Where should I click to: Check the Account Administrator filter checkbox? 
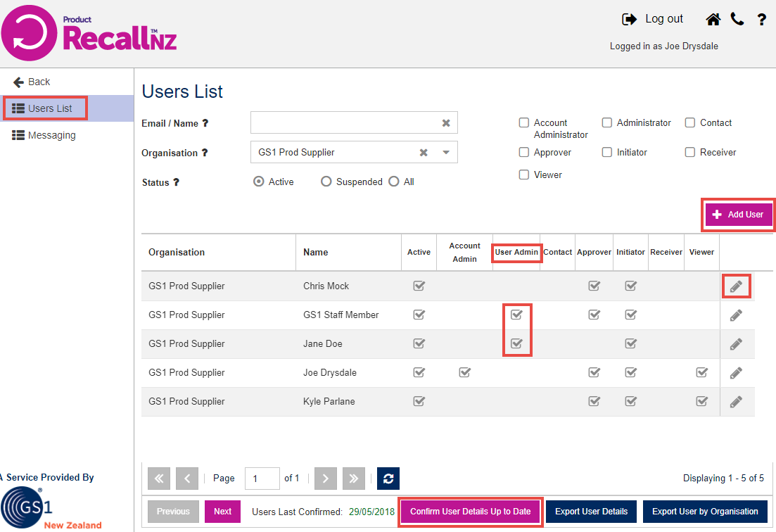pyautogui.click(x=523, y=122)
